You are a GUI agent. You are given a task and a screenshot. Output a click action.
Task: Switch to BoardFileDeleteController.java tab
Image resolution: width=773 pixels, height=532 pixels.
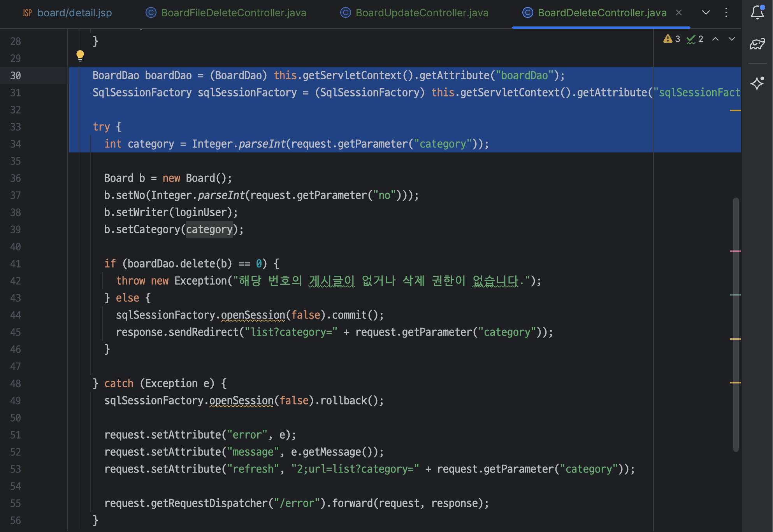point(234,13)
